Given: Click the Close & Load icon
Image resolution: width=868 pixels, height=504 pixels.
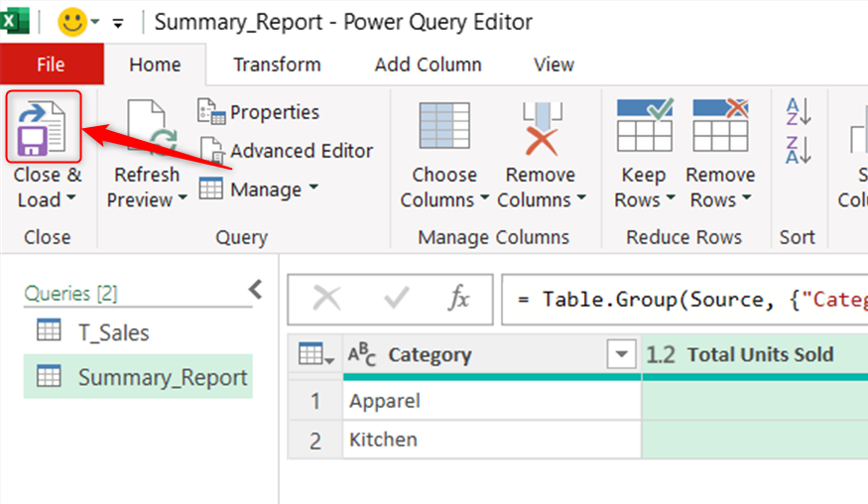Looking at the screenshot, I should point(43,127).
